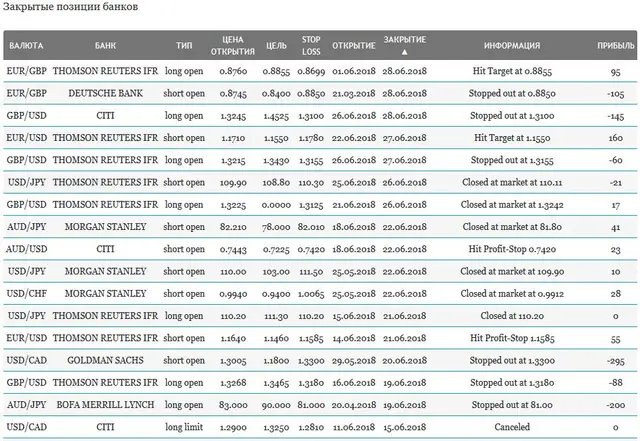This screenshot has height=441, width=640.
Task: Click closing date 15.06.2018
Action: [404, 428]
